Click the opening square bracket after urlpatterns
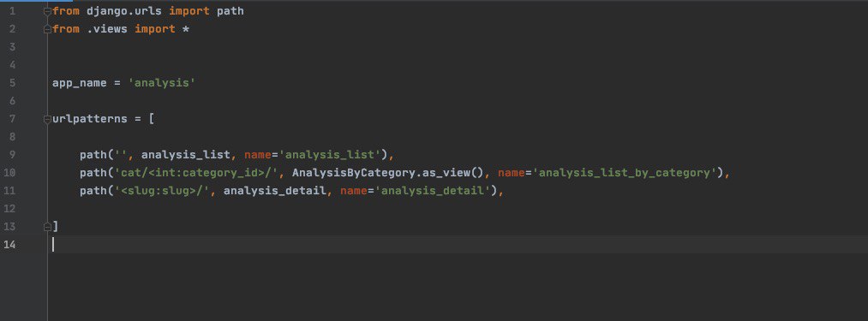868x321 pixels. (152, 119)
